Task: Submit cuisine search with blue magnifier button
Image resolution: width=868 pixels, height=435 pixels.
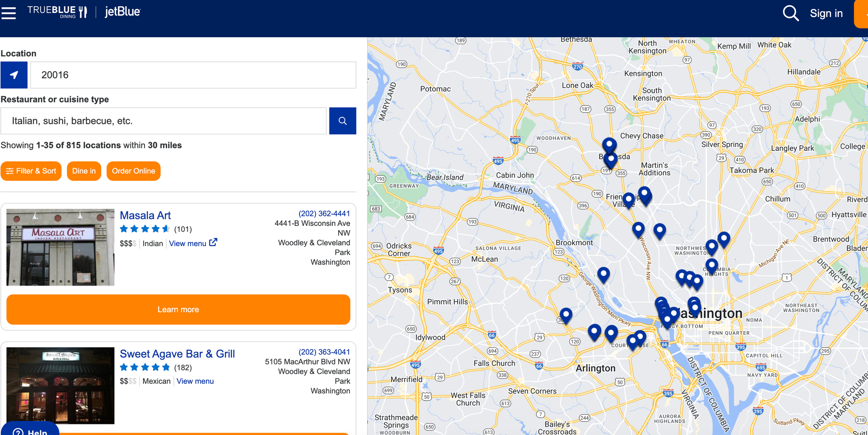Action: click(342, 121)
